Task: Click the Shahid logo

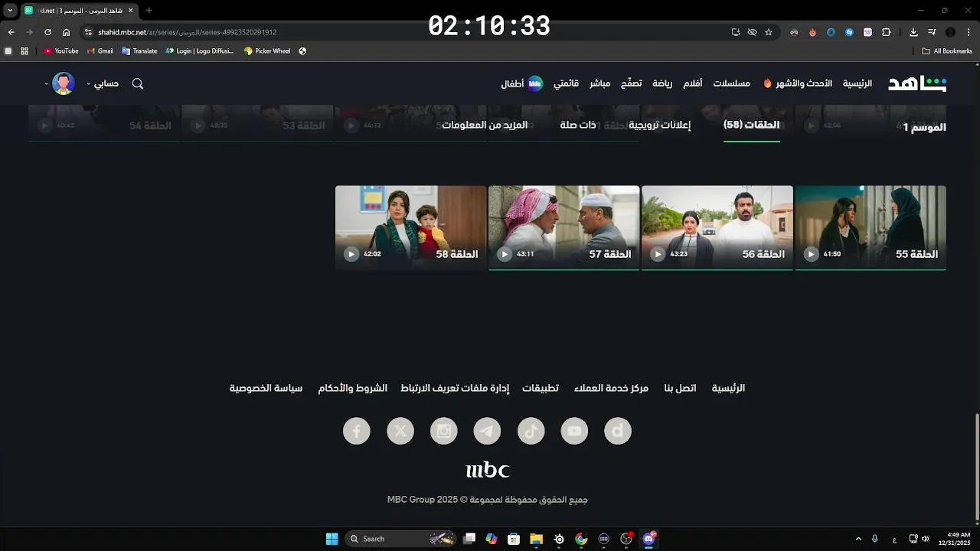Action: [x=917, y=83]
